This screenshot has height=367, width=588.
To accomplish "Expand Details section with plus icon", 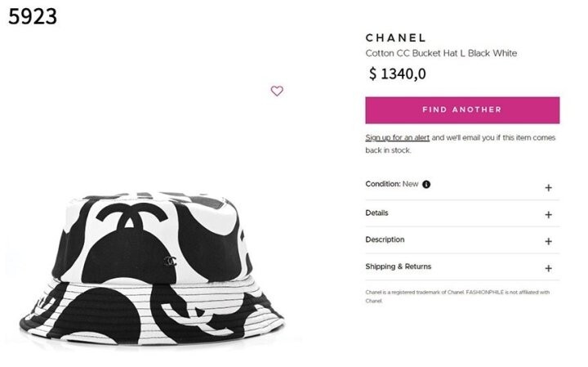I will [548, 215].
